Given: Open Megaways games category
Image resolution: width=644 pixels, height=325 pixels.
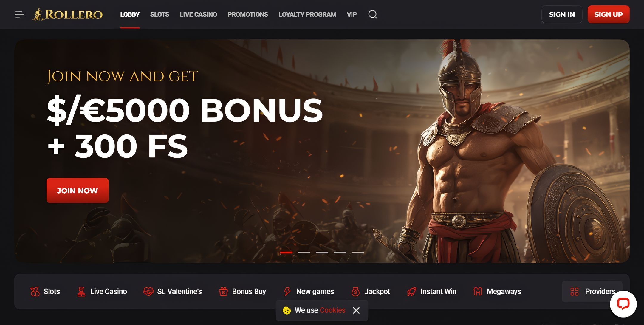Looking at the screenshot, I should [497, 291].
